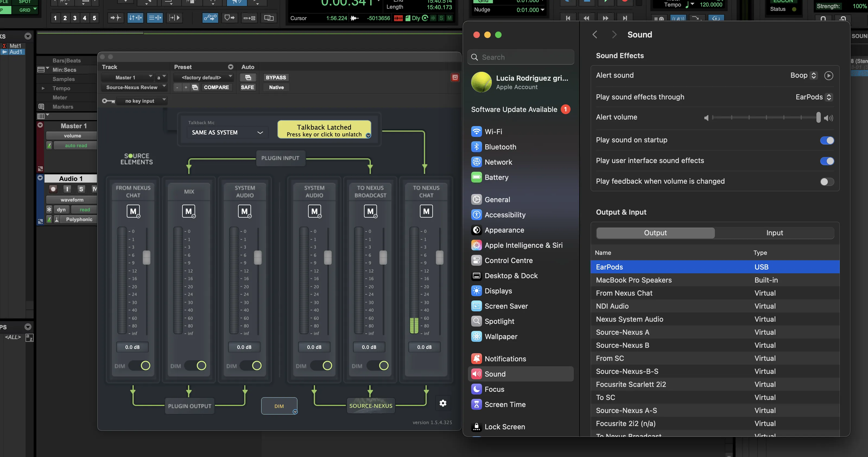Open Bluetooth in System Settings sidebar

tap(521, 147)
